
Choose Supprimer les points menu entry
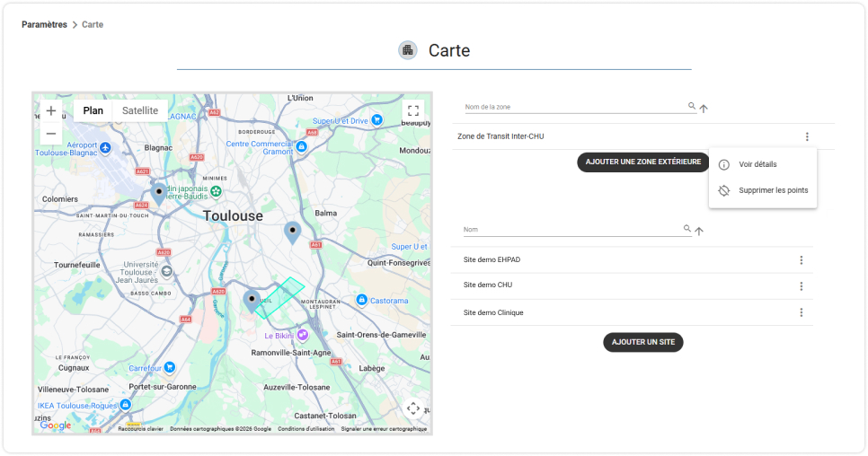pos(762,190)
